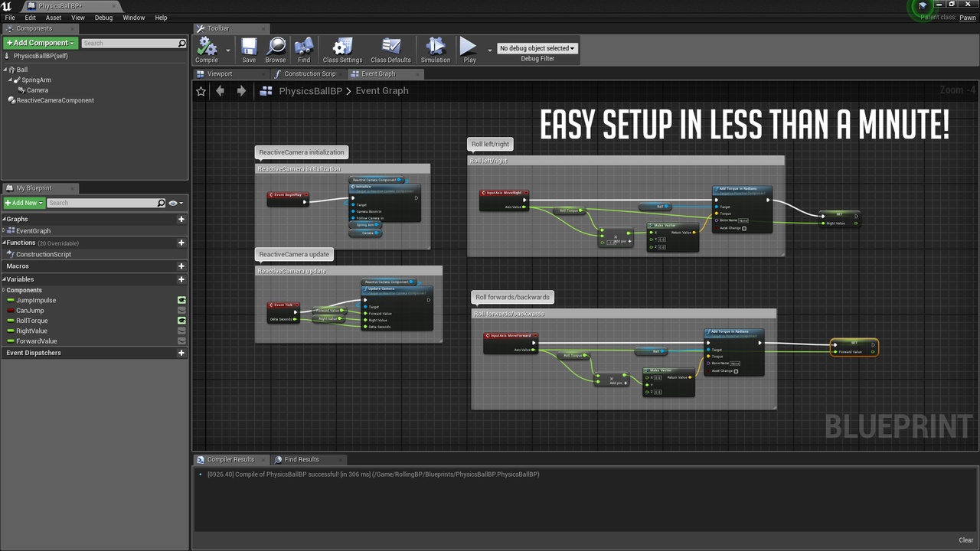Viewport: 980px width, 551px height.
Task: Open Class Settings icon
Action: pos(342,47)
